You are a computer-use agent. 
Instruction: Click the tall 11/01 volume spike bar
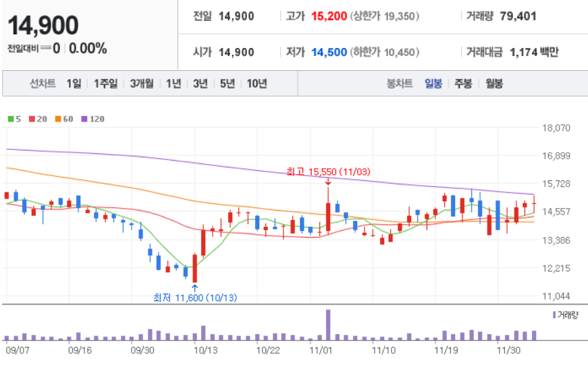pos(328,325)
